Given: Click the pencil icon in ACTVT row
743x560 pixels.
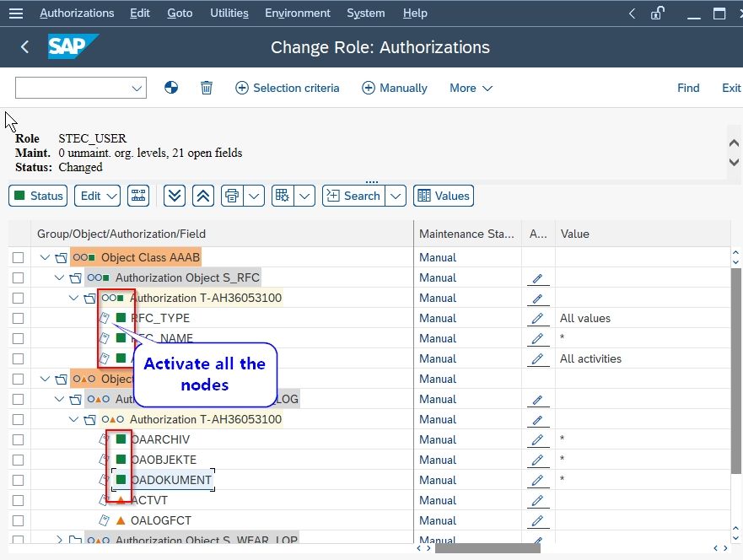Looking at the screenshot, I should [537, 500].
